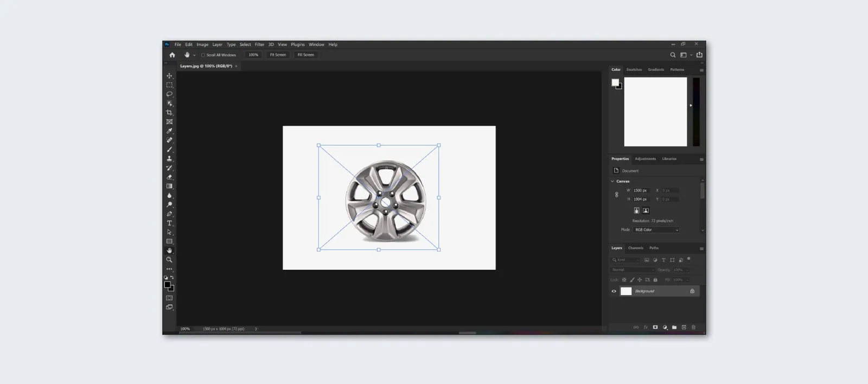Viewport: 868px width, 384px height.
Task: Click the hue slider in Color panel
Action: pos(696,112)
